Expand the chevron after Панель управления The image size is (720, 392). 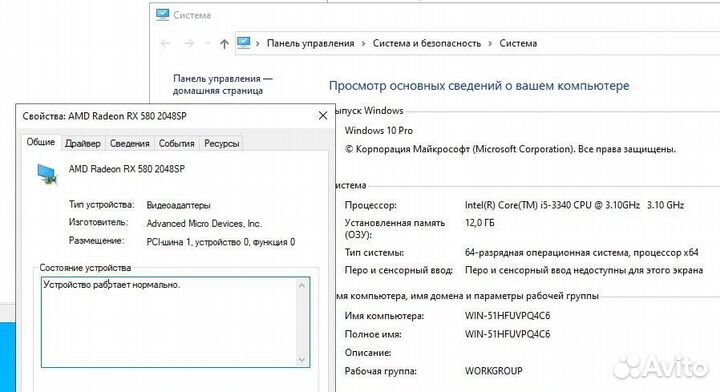(x=363, y=44)
